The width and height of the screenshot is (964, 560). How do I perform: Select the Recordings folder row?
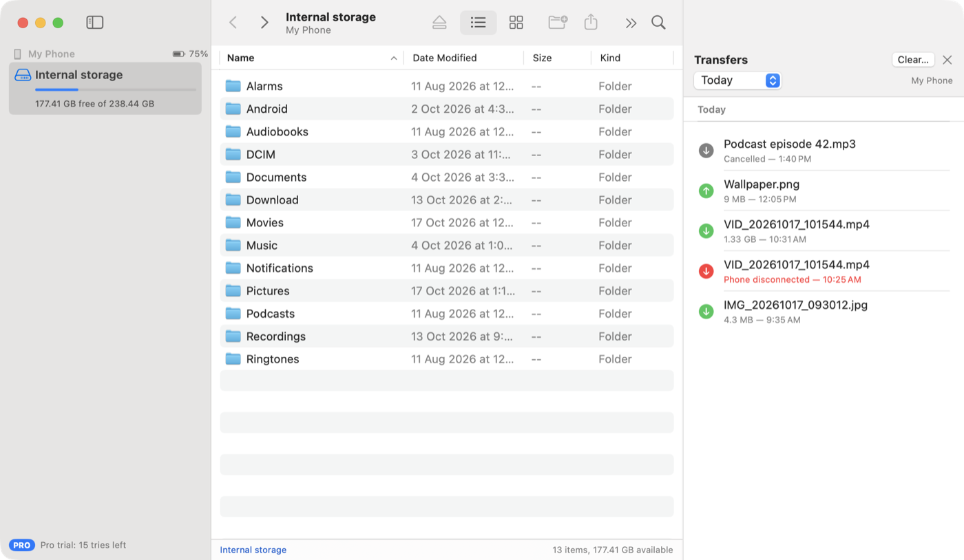click(447, 336)
